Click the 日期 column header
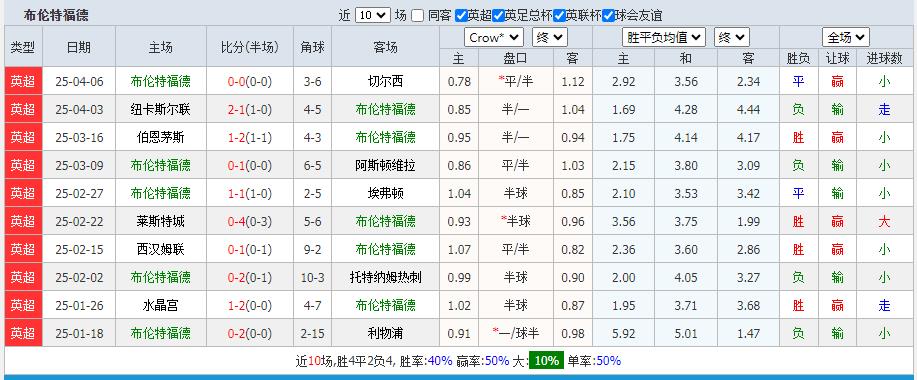The width and height of the screenshot is (917, 380). coord(79,47)
